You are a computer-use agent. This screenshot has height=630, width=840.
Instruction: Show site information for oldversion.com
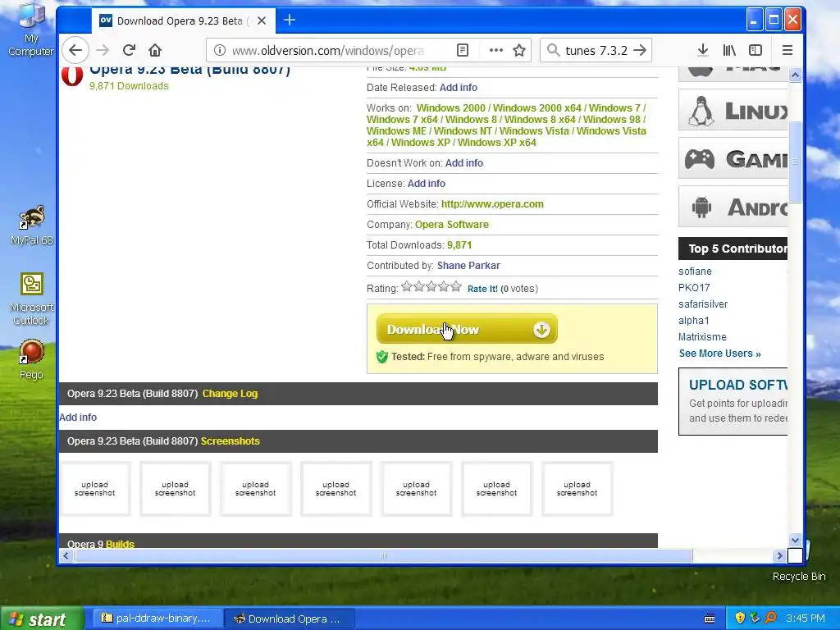(x=219, y=50)
